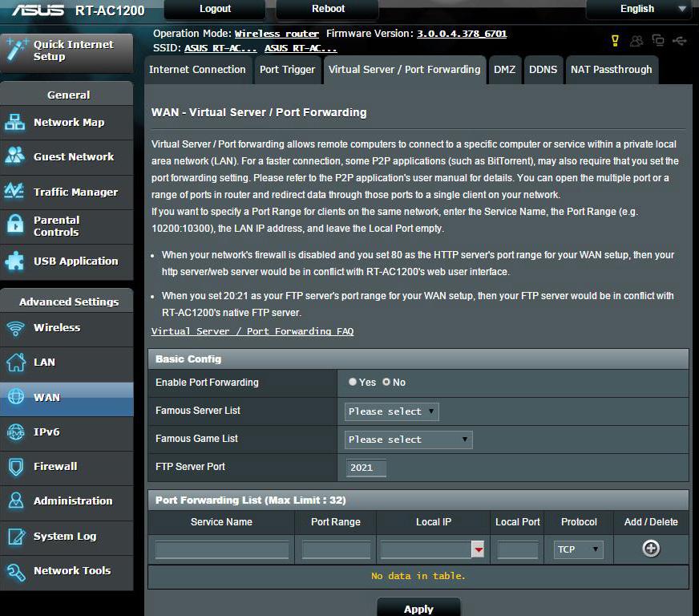Click the first ASUS_RT-AC SSID link
Screen dimensions: 699x616
[x=220, y=48]
